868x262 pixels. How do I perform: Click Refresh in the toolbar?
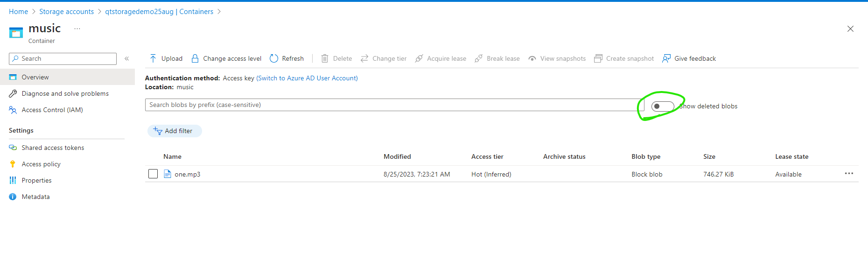(x=287, y=58)
